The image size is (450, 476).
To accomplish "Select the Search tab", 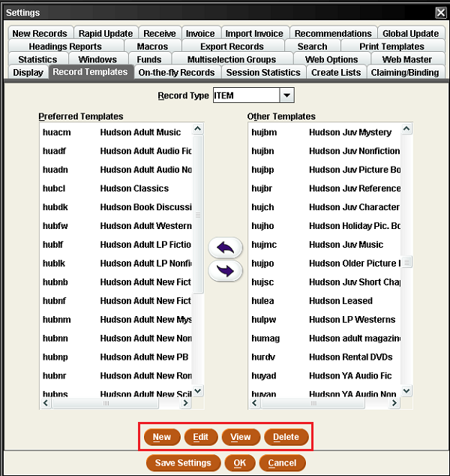I will click(312, 47).
